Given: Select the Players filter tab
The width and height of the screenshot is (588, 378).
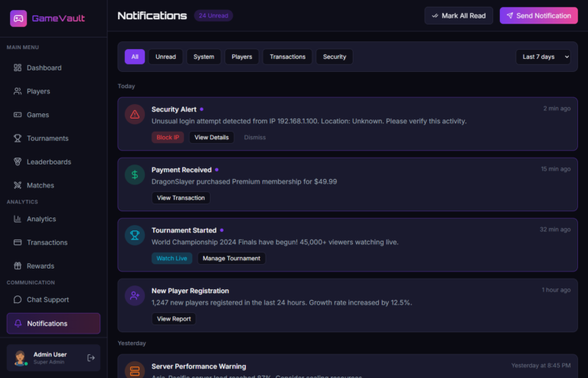Looking at the screenshot, I should [x=241, y=57].
